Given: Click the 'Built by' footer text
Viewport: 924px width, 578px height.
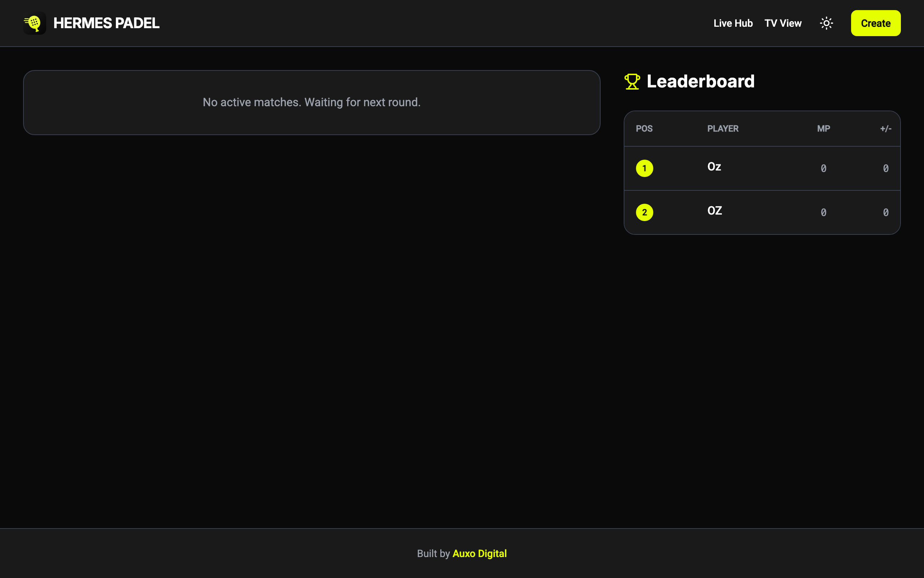Looking at the screenshot, I should point(433,553).
